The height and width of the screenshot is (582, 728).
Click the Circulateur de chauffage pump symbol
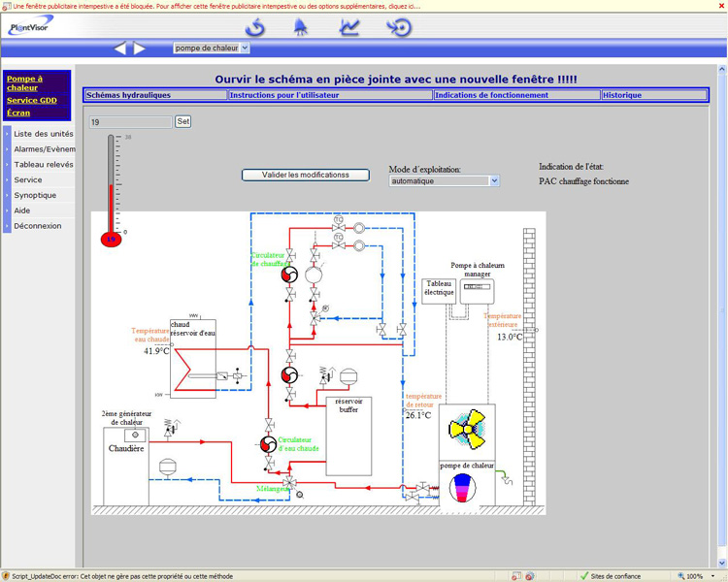coord(288,275)
